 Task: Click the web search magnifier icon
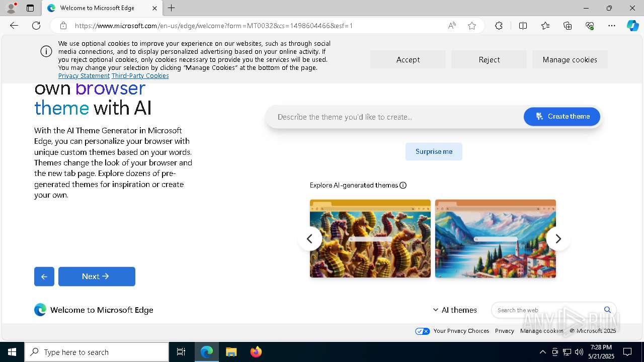(607, 310)
